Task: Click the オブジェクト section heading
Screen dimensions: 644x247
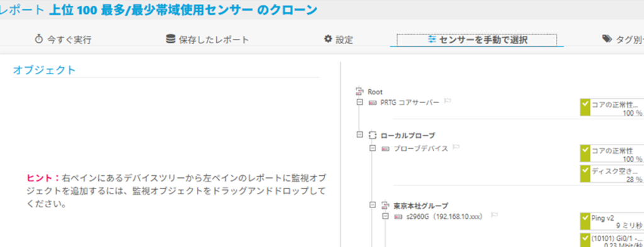Action: [x=45, y=70]
